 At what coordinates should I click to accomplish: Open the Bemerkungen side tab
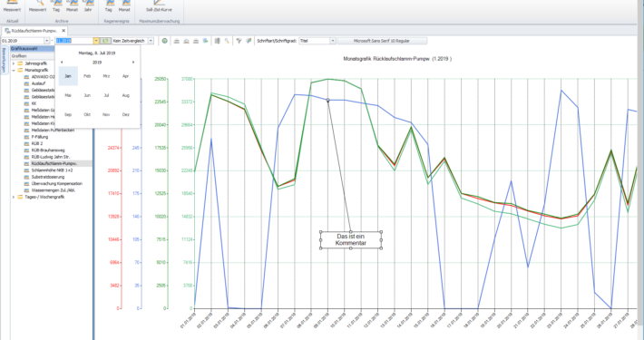pyautogui.click(x=5, y=60)
